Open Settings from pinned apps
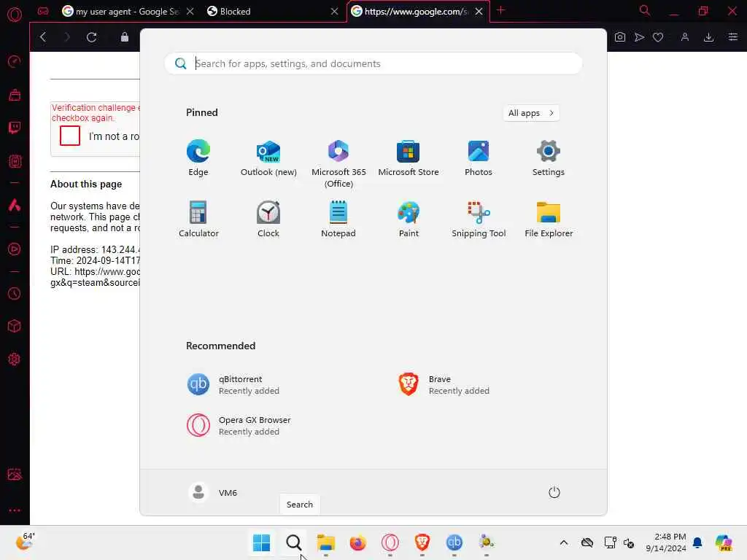Image resolution: width=747 pixels, height=560 pixels. pyautogui.click(x=549, y=158)
